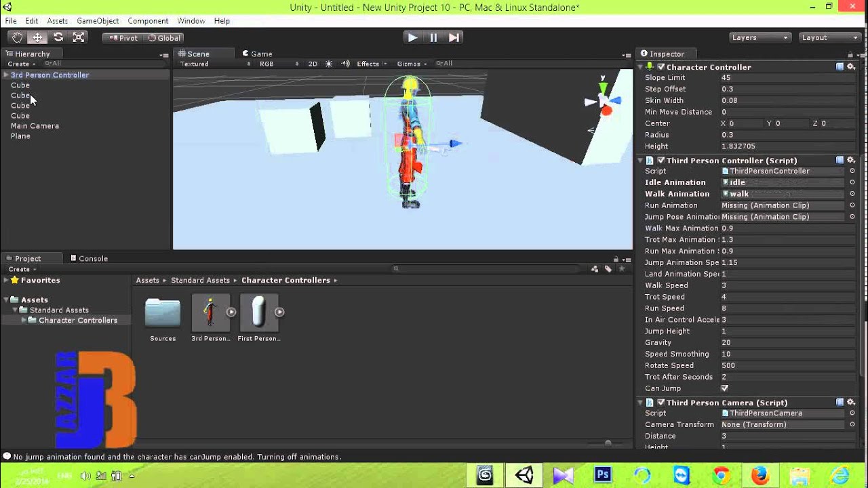Open the RGB render mode dropdown
Viewport: 868px width, 488px height.
tap(279, 64)
